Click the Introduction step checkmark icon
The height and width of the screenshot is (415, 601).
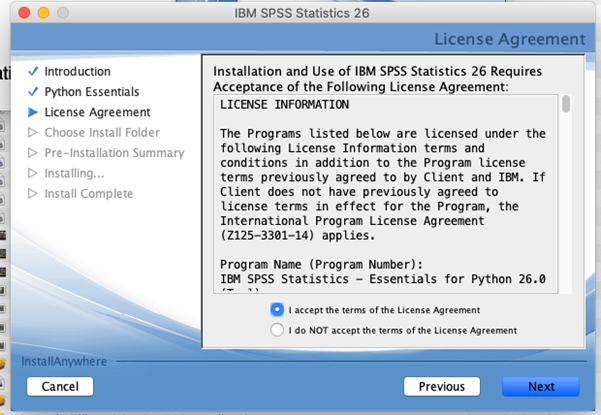point(33,71)
